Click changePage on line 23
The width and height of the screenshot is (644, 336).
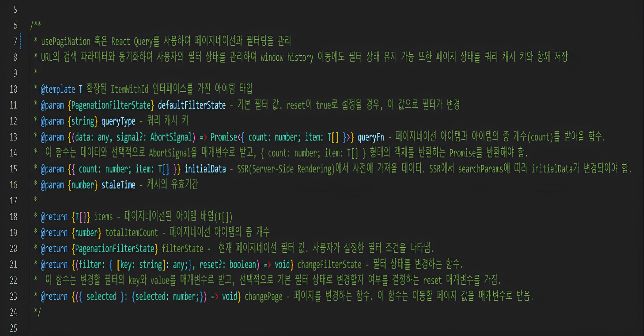(264, 297)
